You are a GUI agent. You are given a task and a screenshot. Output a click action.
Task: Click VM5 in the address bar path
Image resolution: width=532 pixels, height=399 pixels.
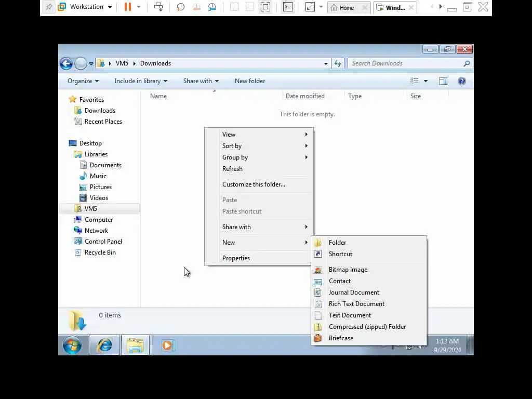coord(122,63)
